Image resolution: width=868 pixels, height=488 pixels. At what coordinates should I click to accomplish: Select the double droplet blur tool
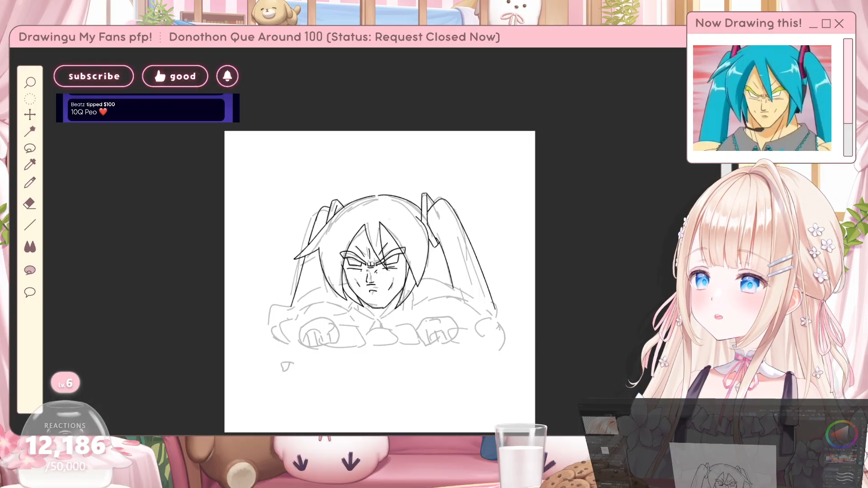[30, 247]
